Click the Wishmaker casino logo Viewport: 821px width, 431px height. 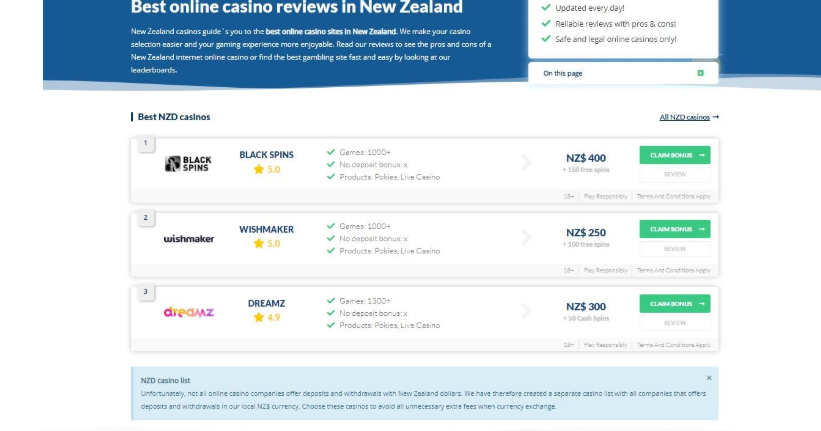pyautogui.click(x=188, y=239)
